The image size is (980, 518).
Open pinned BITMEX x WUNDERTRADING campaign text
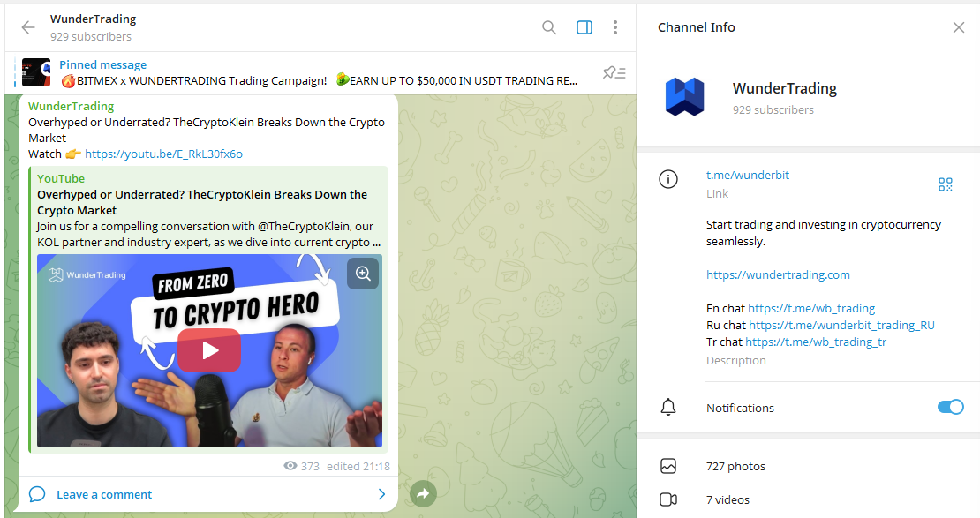[319, 80]
